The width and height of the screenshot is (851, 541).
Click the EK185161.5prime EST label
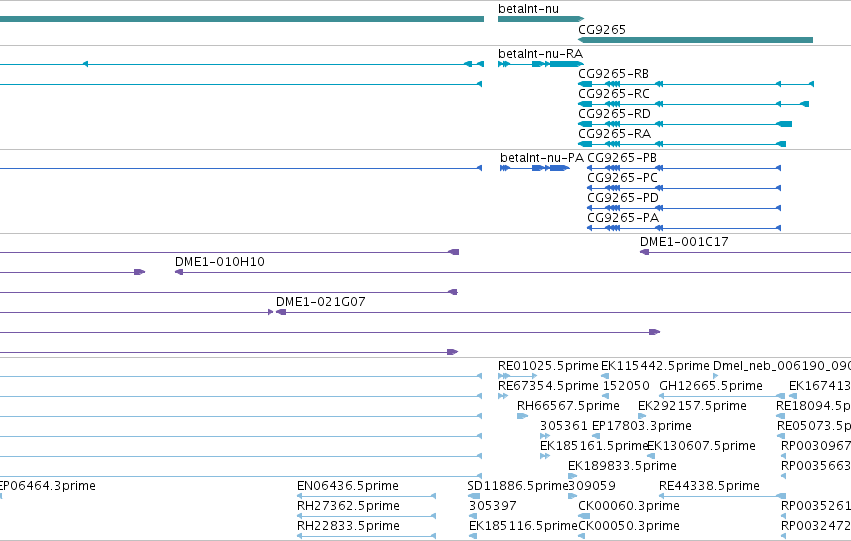click(x=594, y=446)
